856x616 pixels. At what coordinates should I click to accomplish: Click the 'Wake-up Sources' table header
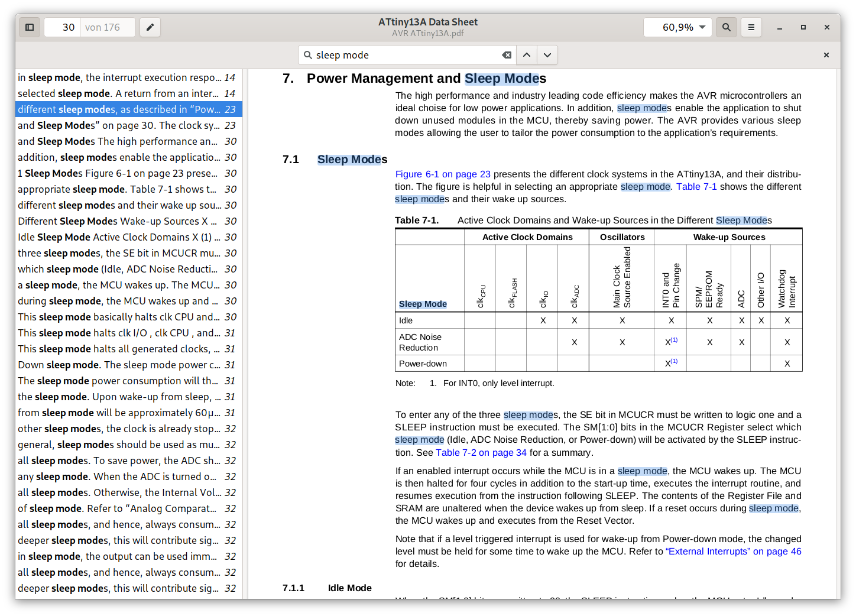(729, 237)
